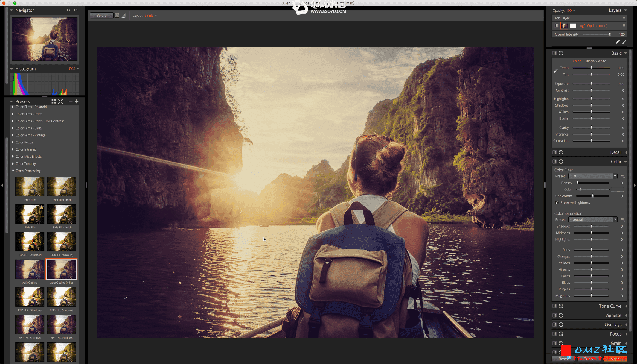The image size is (637, 364).
Task: Click the plus icon to add preset
Action: 77,101
